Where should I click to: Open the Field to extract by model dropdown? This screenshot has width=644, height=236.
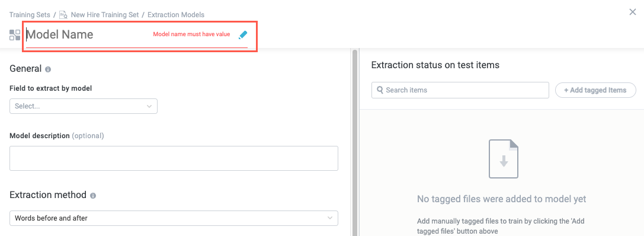click(x=84, y=106)
